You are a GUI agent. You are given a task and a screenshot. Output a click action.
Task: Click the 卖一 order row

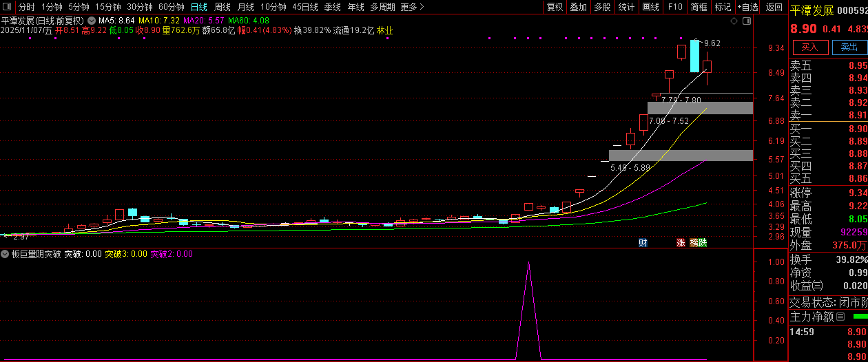pyautogui.click(x=828, y=115)
